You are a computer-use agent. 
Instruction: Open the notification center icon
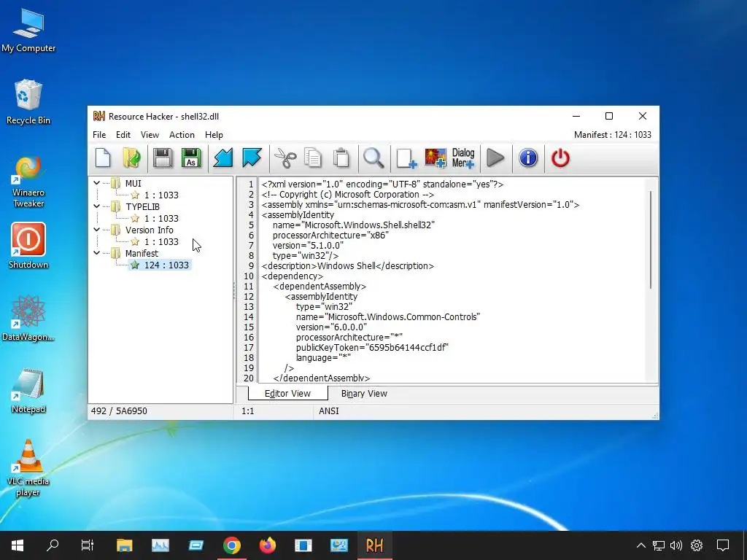(723, 545)
